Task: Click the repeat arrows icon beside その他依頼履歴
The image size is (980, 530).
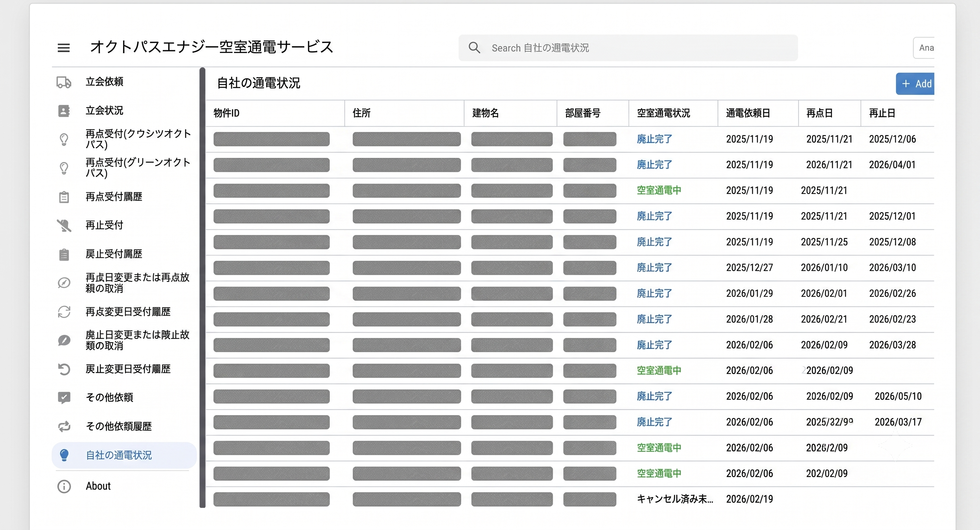Action: [x=64, y=427]
